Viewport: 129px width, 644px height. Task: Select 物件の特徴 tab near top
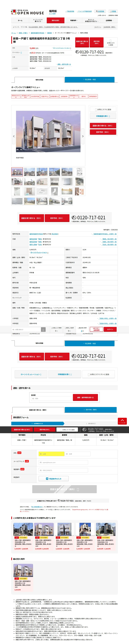(x=39, y=80)
